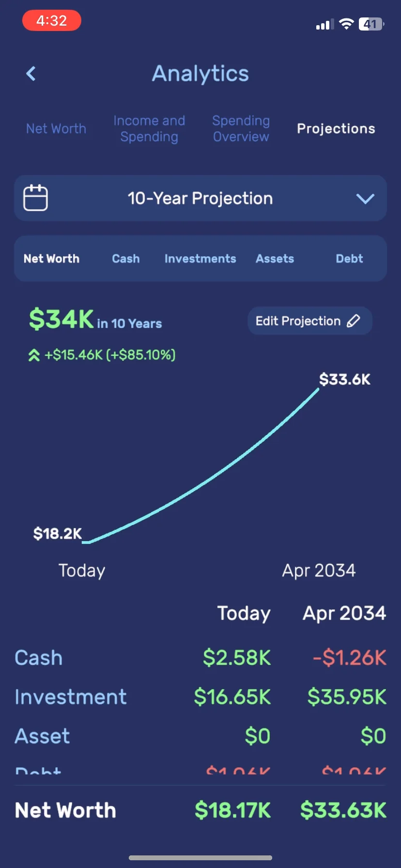The height and width of the screenshot is (868, 401).
Task: Select the Cash projection segment
Action: pos(126,259)
